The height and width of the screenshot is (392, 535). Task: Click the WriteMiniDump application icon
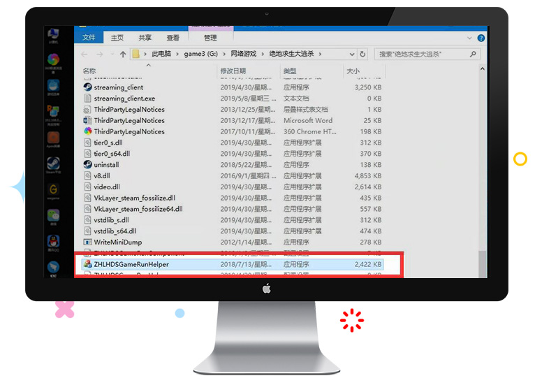pyautogui.click(x=88, y=242)
